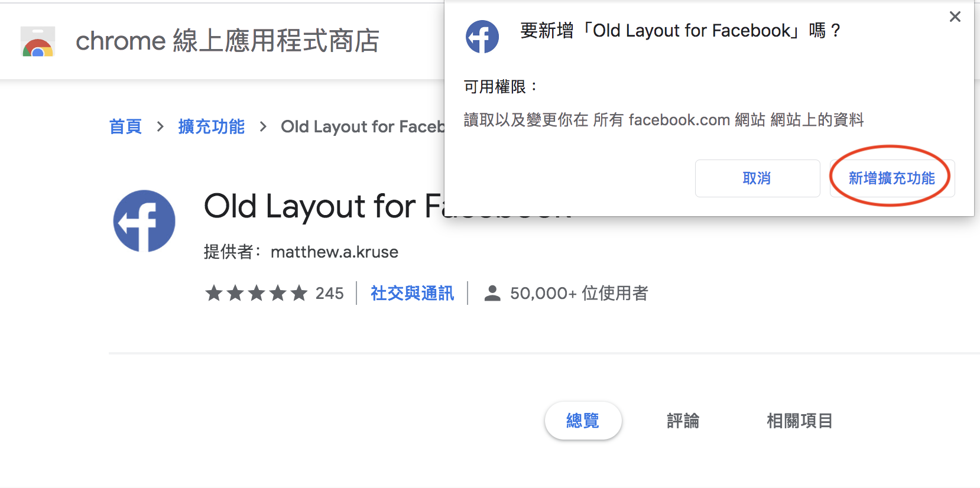Viewport: 980px width, 488px height.
Task: Confirm with the 新增擴充功能 button
Action: 891,178
